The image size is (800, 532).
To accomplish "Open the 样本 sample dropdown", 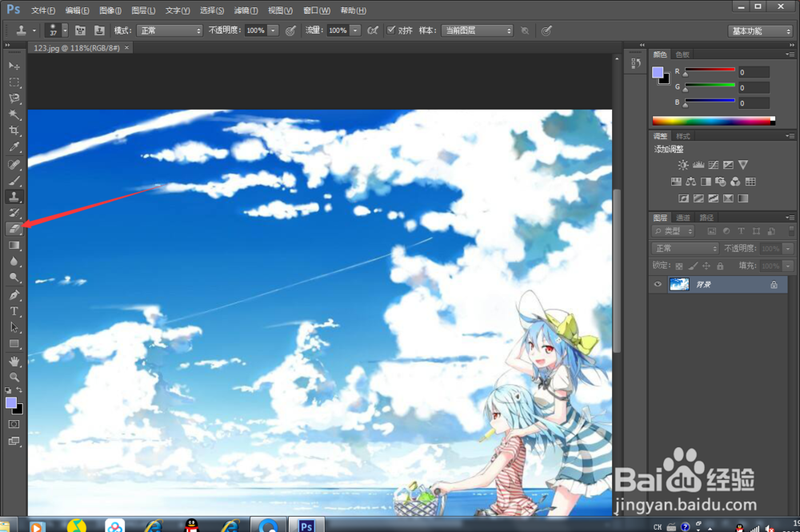I will tap(477, 30).
